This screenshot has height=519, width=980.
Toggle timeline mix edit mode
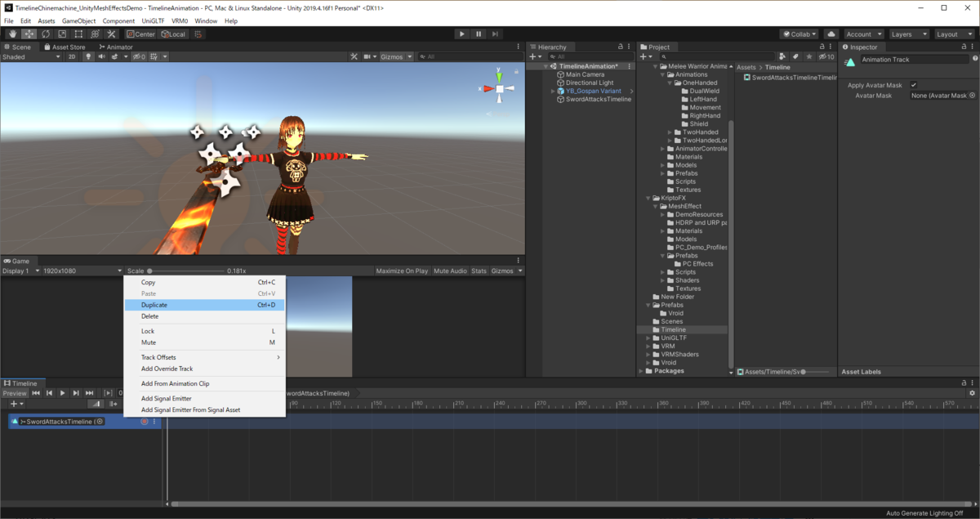coord(96,404)
